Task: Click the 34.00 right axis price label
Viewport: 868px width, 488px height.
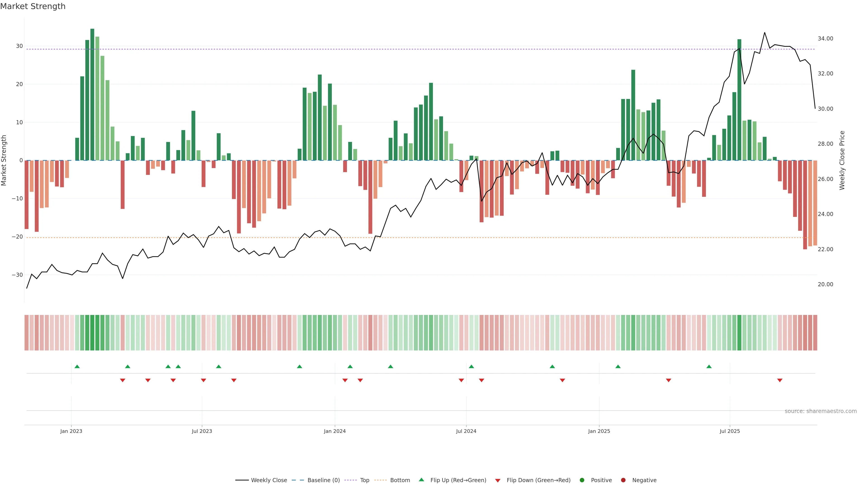Action: (825, 39)
